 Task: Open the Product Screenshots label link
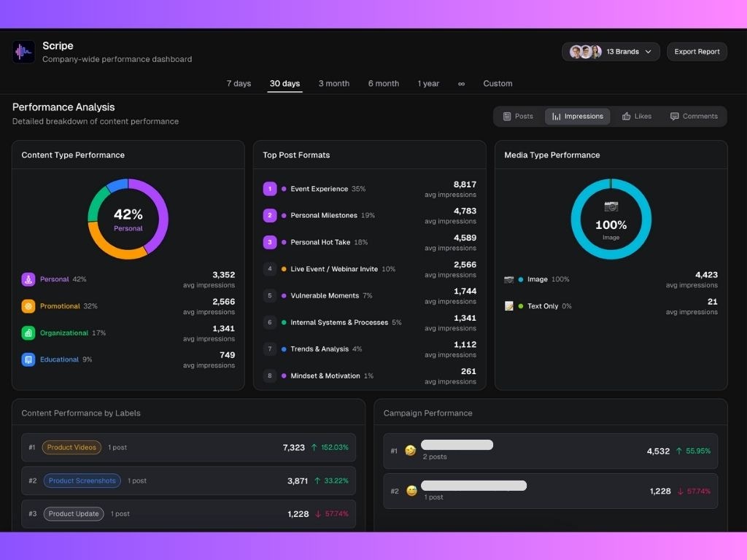point(82,481)
